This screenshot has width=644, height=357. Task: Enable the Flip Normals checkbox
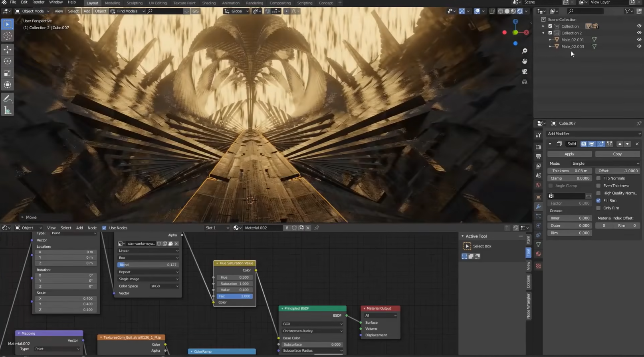point(598,178)
